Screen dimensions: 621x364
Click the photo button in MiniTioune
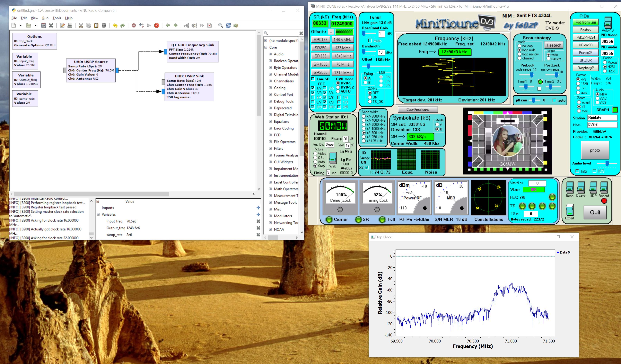coord(595,150)
